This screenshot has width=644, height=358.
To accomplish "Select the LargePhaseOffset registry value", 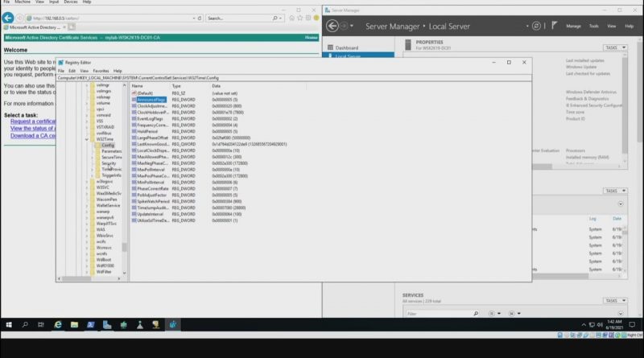I will [x=152, y=138].
